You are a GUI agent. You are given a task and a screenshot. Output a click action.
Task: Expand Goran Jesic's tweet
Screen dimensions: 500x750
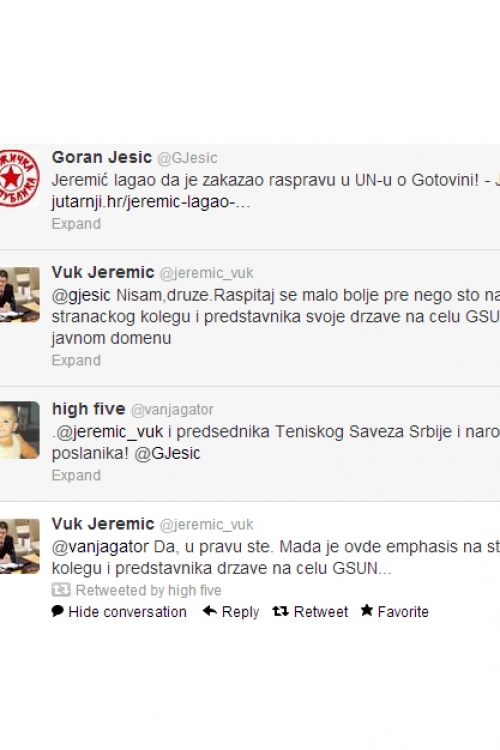point(76,224)
